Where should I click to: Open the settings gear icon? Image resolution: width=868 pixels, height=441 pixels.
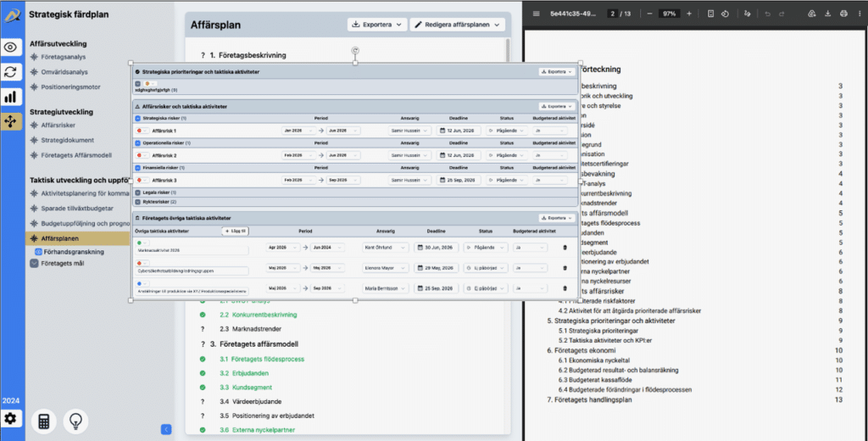pyautogui.click(x=11, y=419)
